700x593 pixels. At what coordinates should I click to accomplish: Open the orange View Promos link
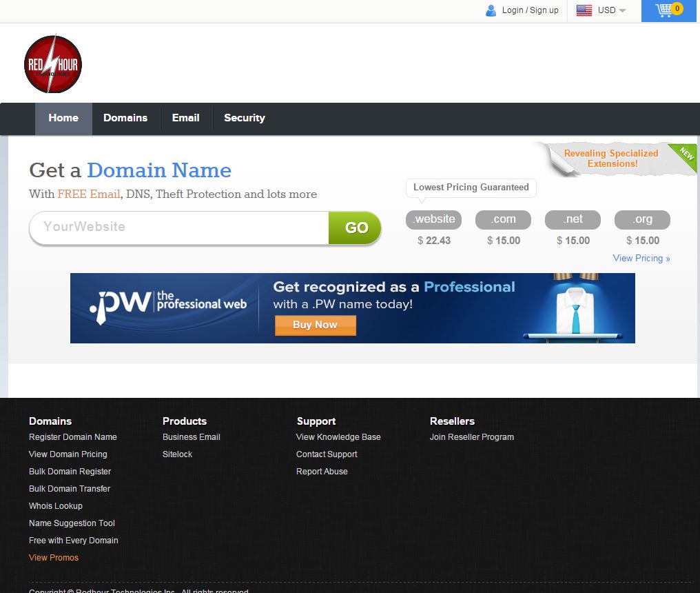pos(54,558)
